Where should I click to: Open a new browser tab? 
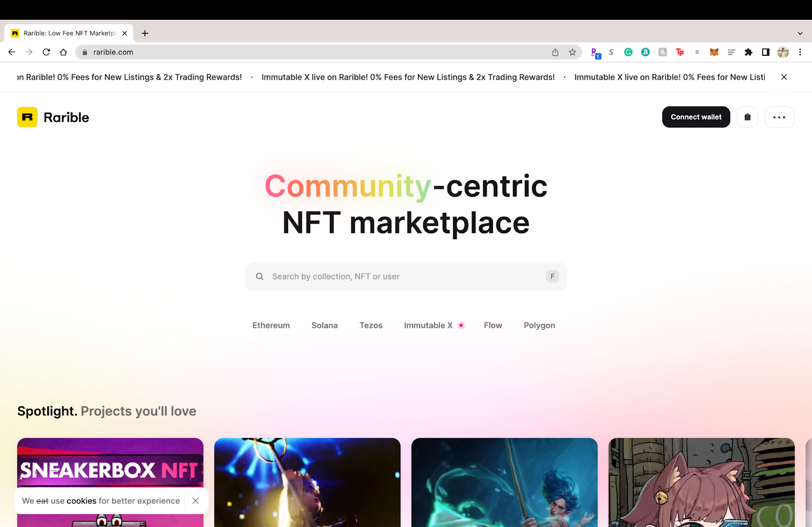click(x=145, y=33)
